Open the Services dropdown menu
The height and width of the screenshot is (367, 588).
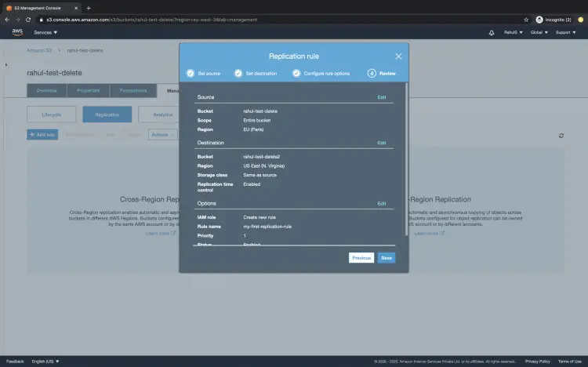coord(45,33)
